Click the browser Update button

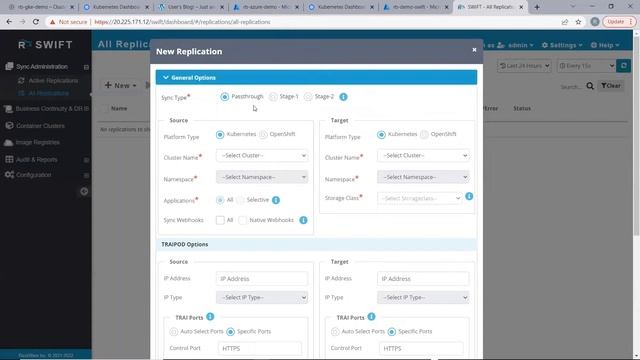(x=619, y=22)
